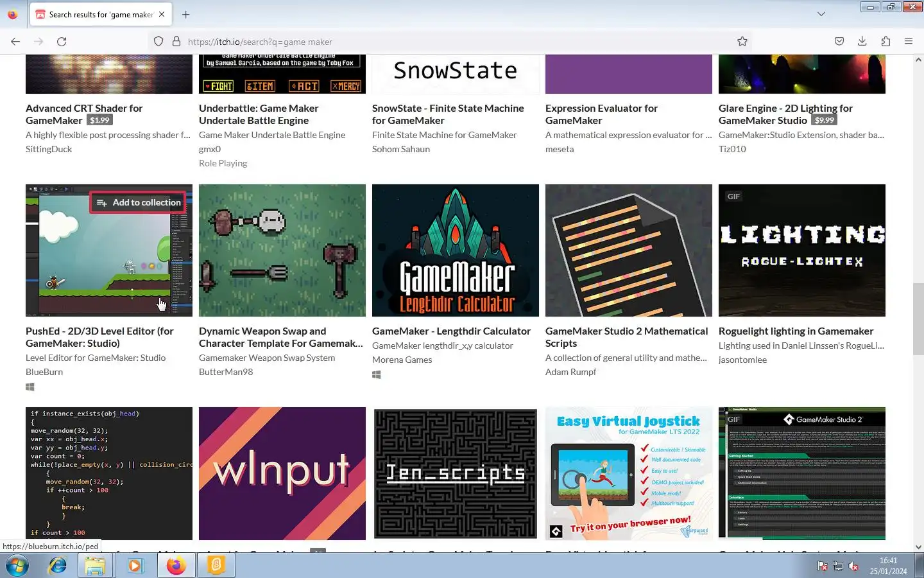The image size is (924, 578).
Task: Open tracking protection shield icon
Action: pos(158,42)
